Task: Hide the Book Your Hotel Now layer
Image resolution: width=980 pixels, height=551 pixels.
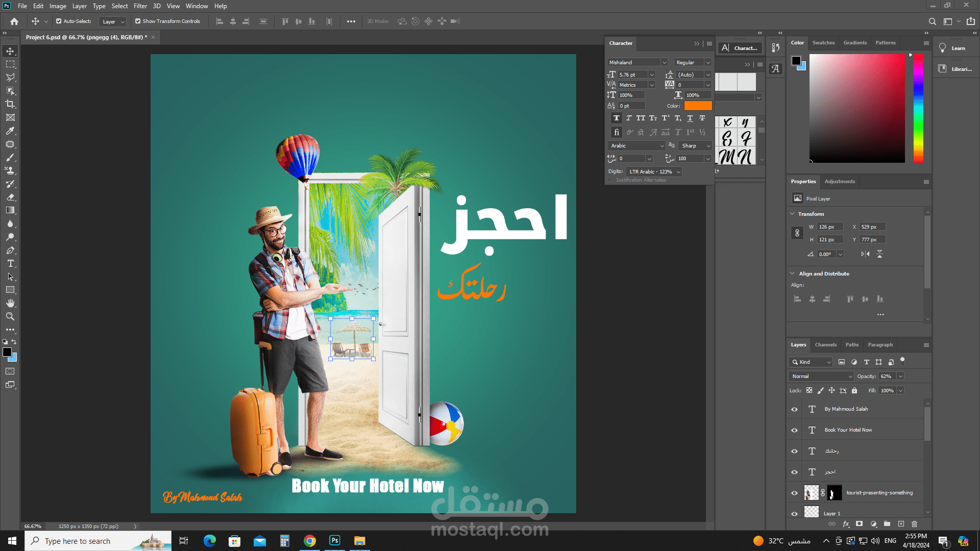Action: pos(794,430)
